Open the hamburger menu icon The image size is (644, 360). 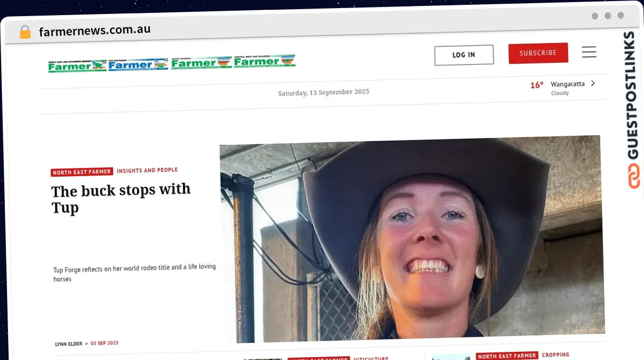(589, 52)
